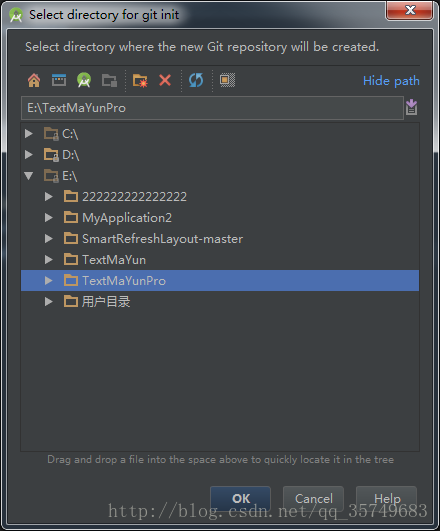Open the Help button
Viewport: 440px width, 531px height.
[386, 498]
